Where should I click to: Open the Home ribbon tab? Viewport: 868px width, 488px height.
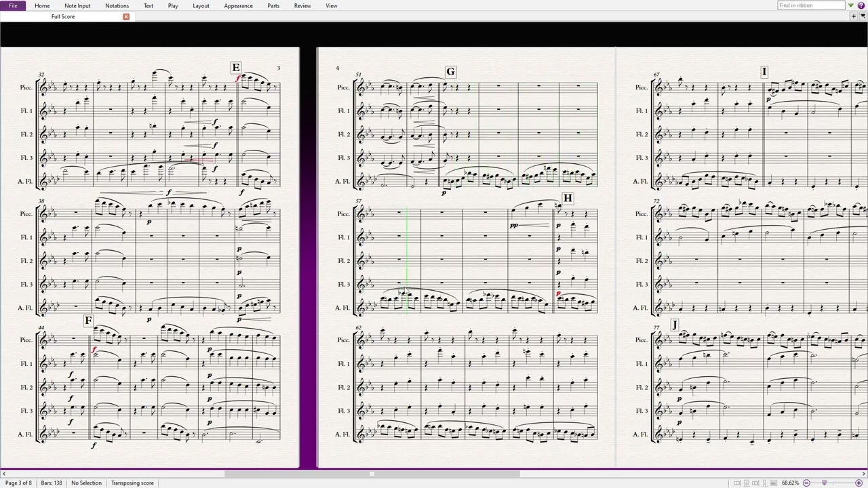coord(42,5)
